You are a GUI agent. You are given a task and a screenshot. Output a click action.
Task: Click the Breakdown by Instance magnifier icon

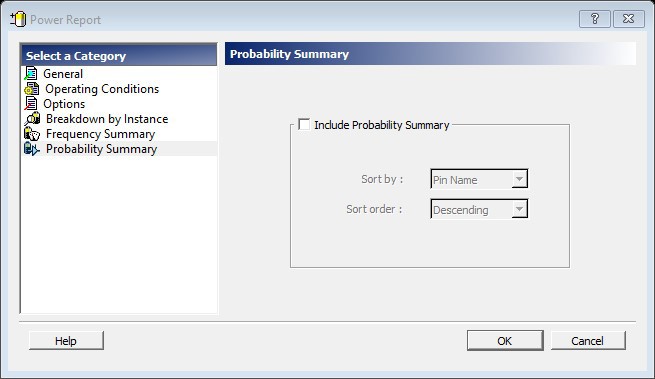click(32, 119)
